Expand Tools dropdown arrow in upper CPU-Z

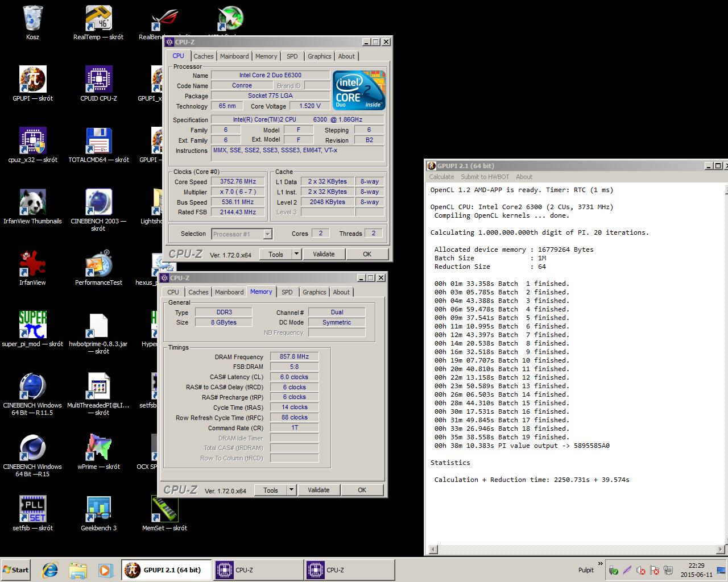coord(297,254)
